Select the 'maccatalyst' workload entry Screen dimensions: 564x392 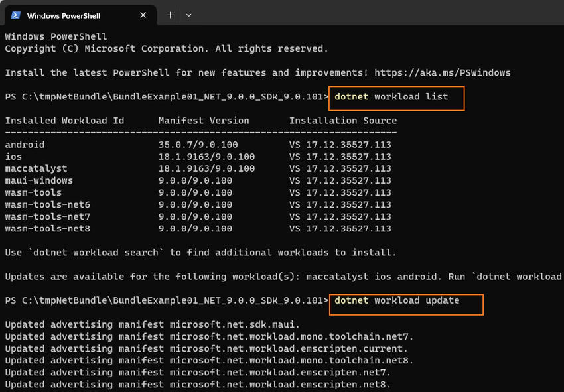click(x=36, y=168)
